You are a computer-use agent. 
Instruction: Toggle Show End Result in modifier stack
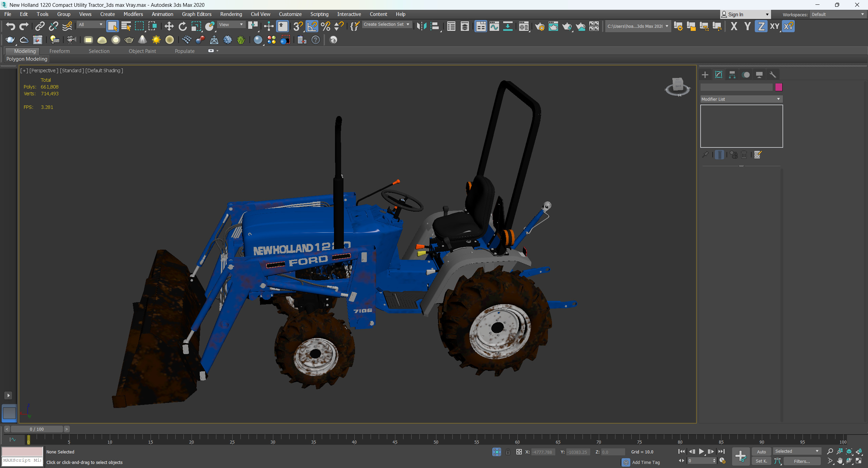click(x=719, y=155)
